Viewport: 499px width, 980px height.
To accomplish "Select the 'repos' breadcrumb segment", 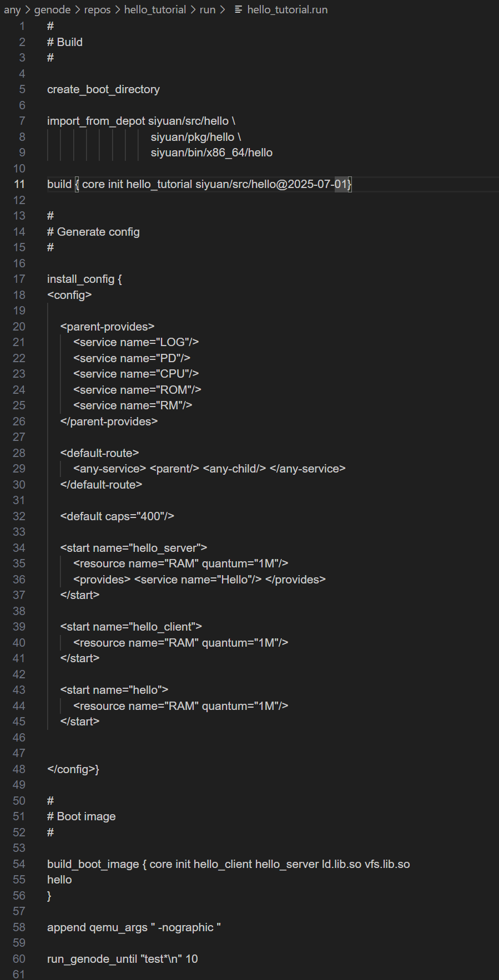I will tap(97, 9).
